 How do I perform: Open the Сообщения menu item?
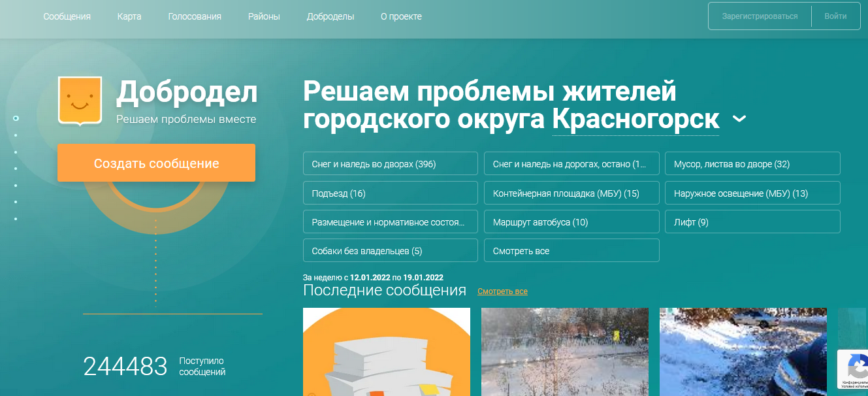(x=67, y=16)
